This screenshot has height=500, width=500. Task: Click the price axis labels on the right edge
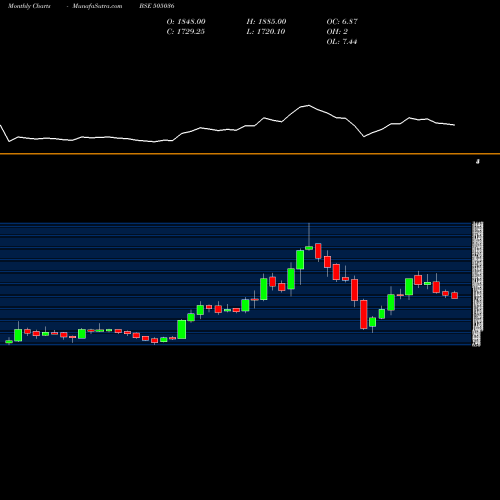[477, 284]
